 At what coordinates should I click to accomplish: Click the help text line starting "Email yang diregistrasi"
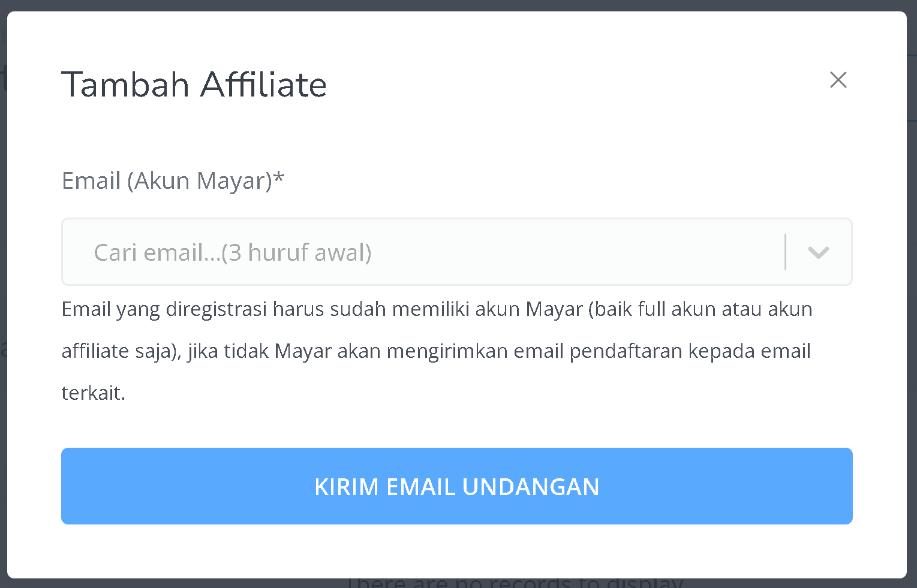[437, 309]
